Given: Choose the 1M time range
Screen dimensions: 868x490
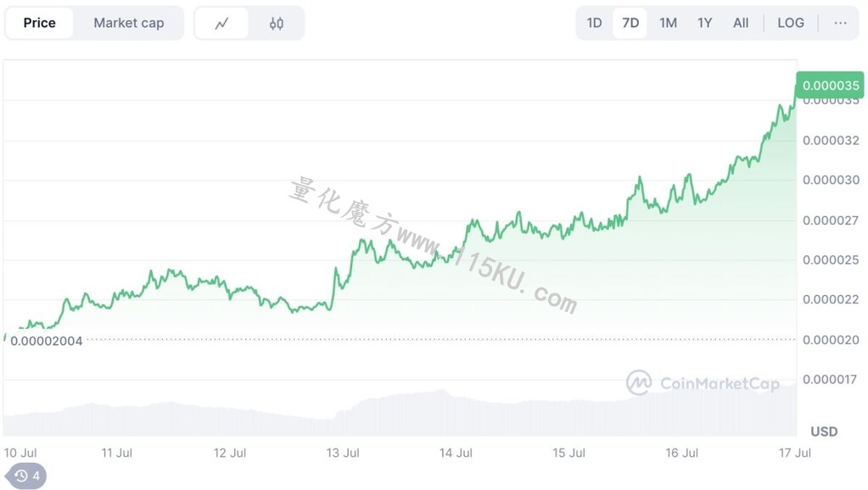Looking at the screenshot, I should pos(668,23).
